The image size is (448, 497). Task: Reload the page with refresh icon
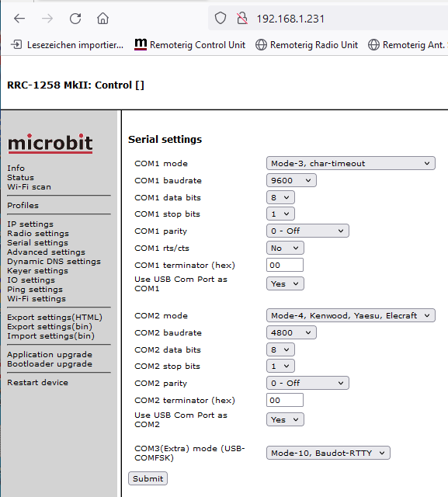[75, 19]
